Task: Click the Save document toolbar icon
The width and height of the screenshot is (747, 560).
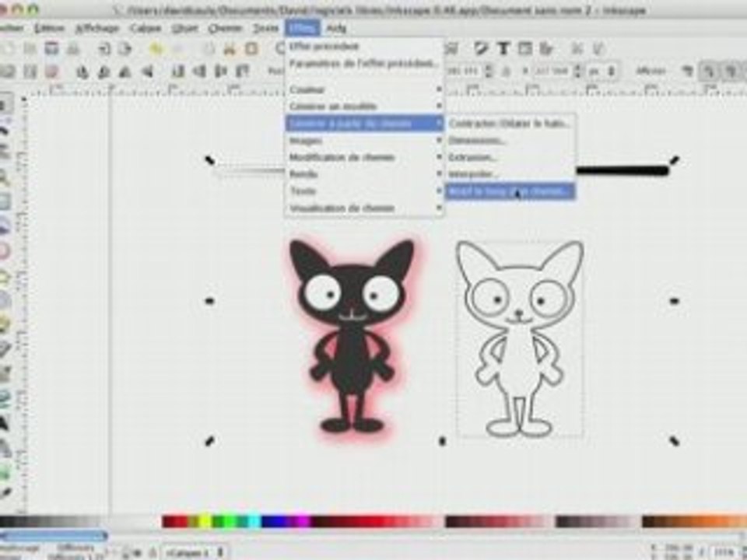Action: [x=51, y=48]
